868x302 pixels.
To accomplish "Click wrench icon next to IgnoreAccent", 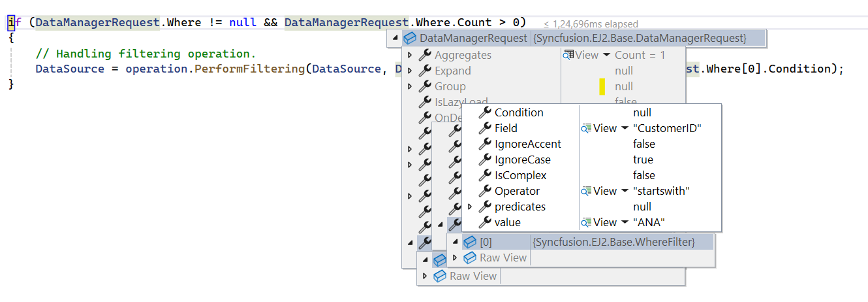I will (484, 144).
